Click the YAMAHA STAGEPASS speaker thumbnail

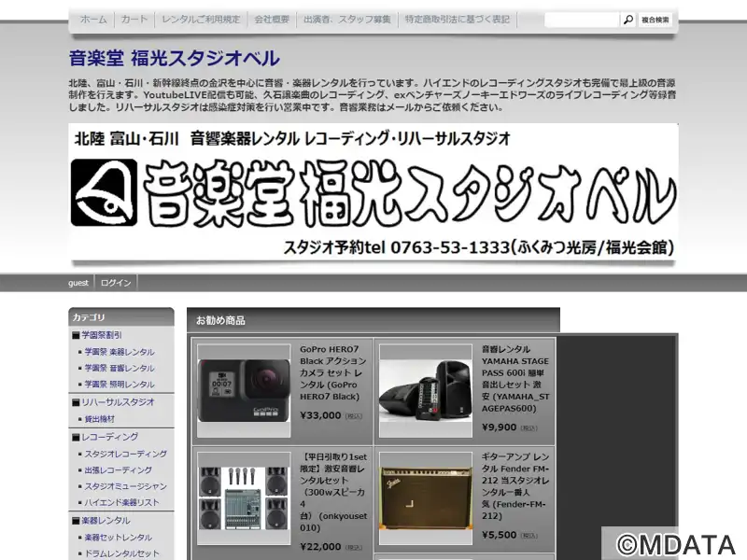pyautogui.click(x=426, y=390)
